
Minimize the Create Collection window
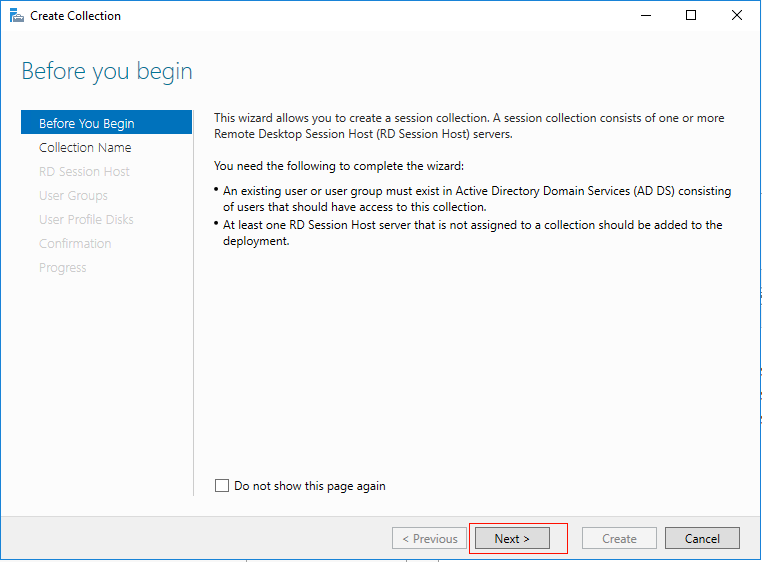coord(646,16)
